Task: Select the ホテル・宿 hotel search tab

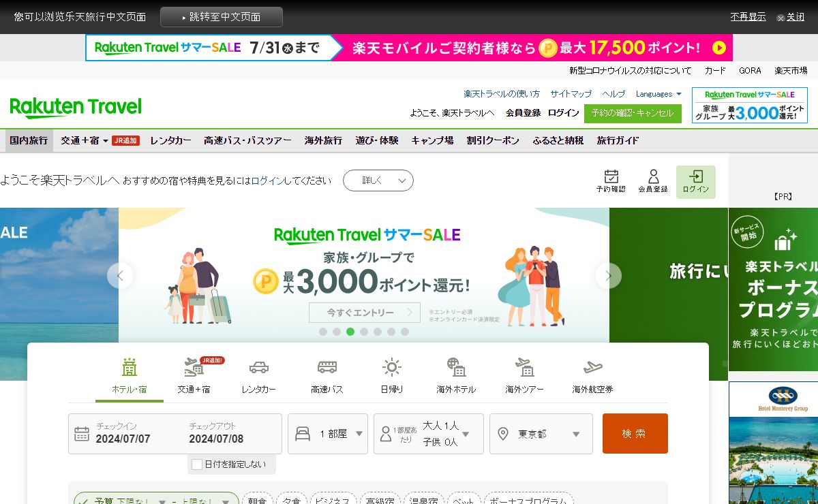Action: (x=130, y=376)
